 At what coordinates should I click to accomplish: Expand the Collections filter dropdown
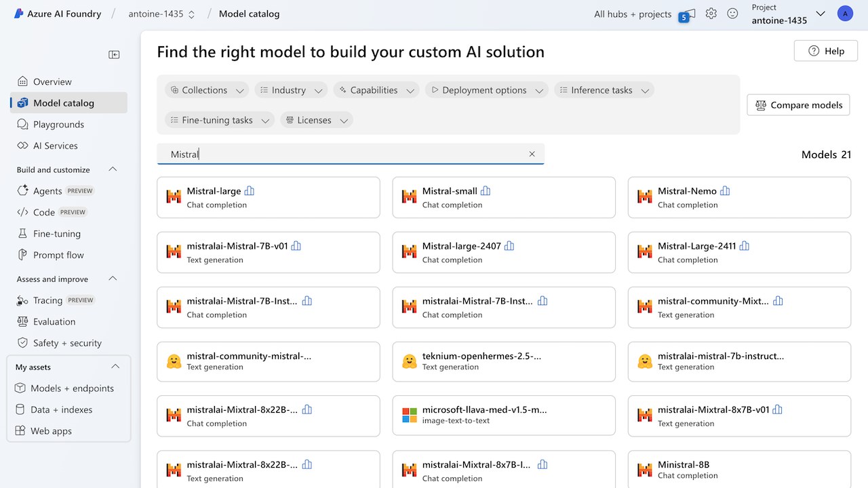pyautogui.click(x=208, y=90)
